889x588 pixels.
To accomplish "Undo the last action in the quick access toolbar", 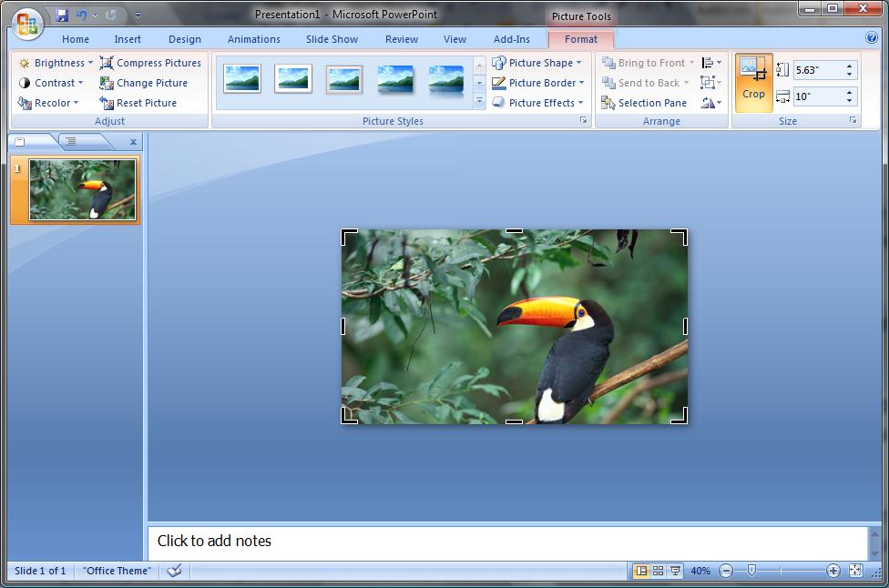I will pos(82,15).
